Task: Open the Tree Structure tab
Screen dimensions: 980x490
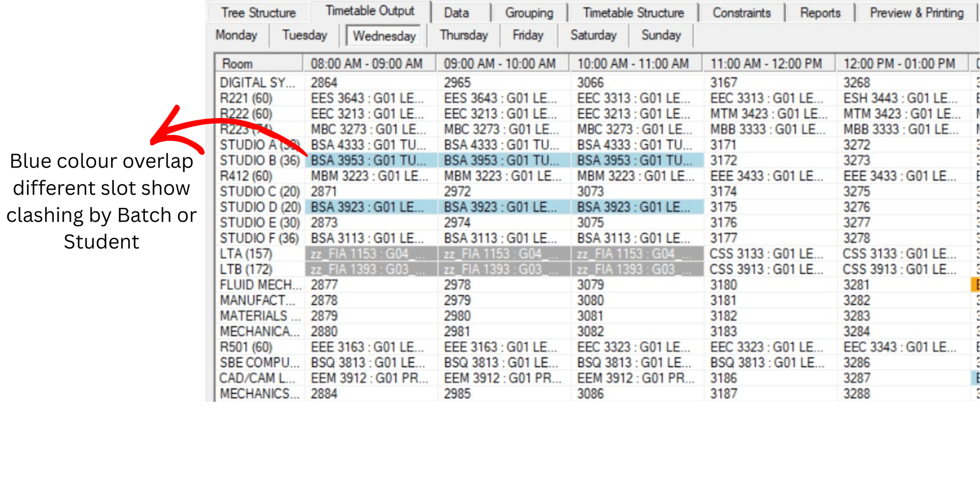Action: point(258,13)
